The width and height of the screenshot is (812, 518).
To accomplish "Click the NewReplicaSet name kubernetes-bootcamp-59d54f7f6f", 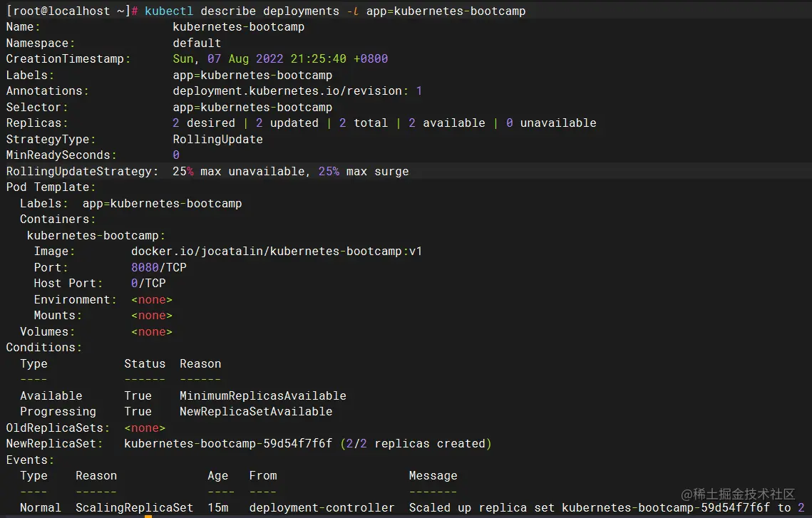I will (x=228, y=444).
